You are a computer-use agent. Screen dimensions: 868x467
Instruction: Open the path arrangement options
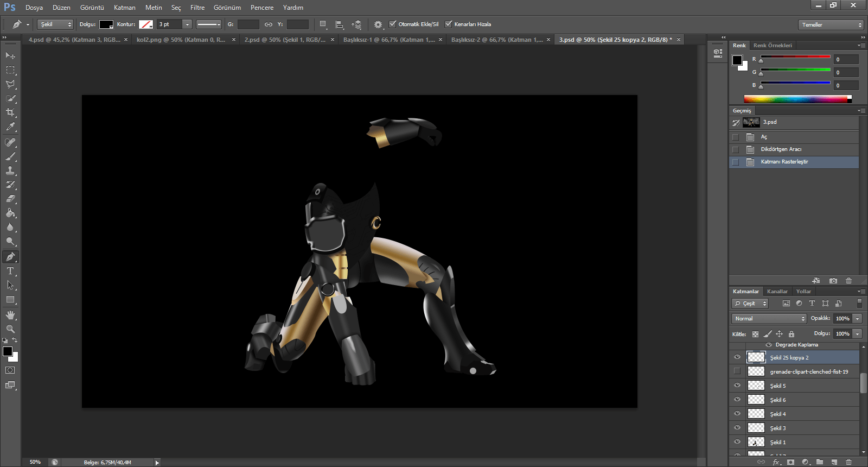[356, 24]
